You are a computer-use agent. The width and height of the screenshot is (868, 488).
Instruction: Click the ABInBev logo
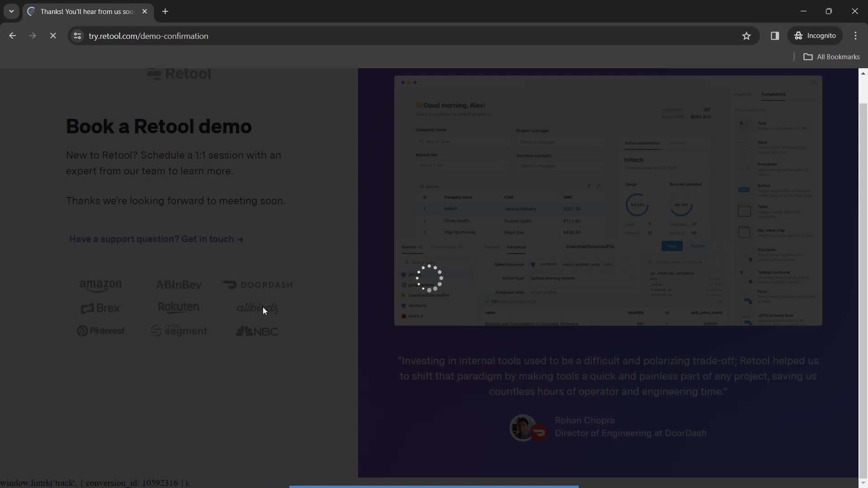[x=179, y=285]
